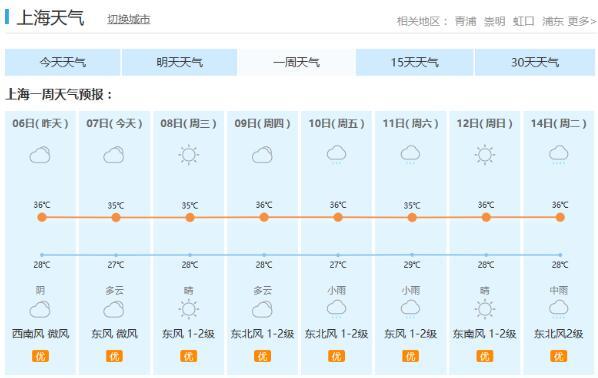Click the 优 air quality badge for 08日
Viewport: 598px width, 378px height.
[x=188, y=356]
